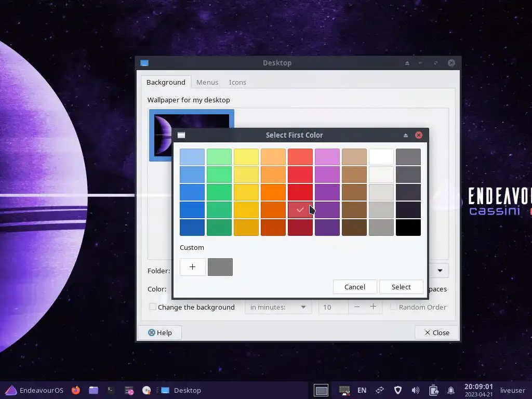Open the file manager launcher in panel
The image size is (532, 399).
pyautogui.click(x=94, y=390)
